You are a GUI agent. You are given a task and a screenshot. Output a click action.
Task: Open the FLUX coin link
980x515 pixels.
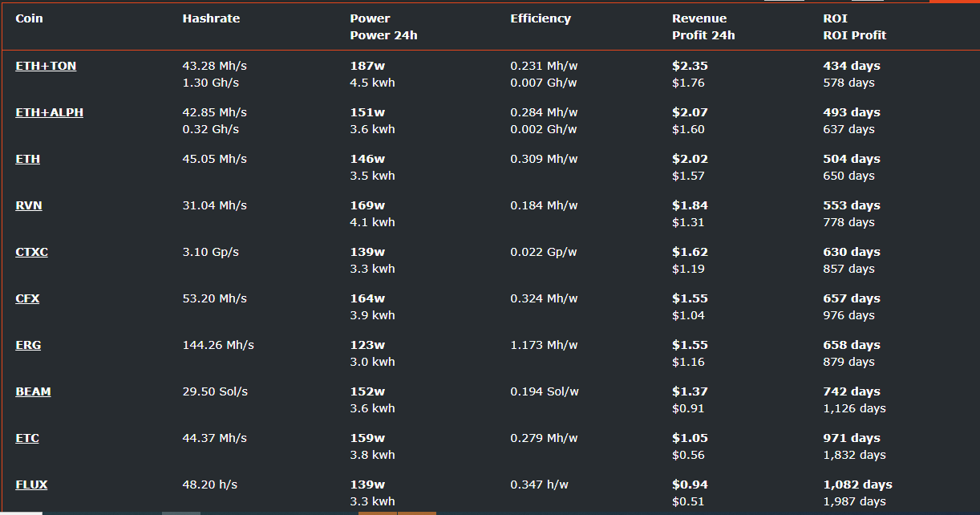31,485
